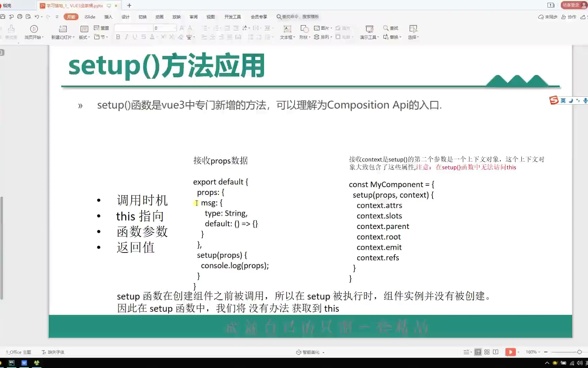Expand the 版式 layout dropdown
The width and height of the screenshot is (588, 368).
84,37
